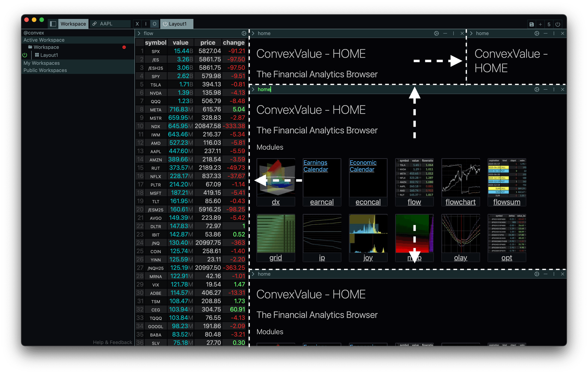Sort flow table by change column
This screenshot has height=374, width=588.
pos(234,42)
